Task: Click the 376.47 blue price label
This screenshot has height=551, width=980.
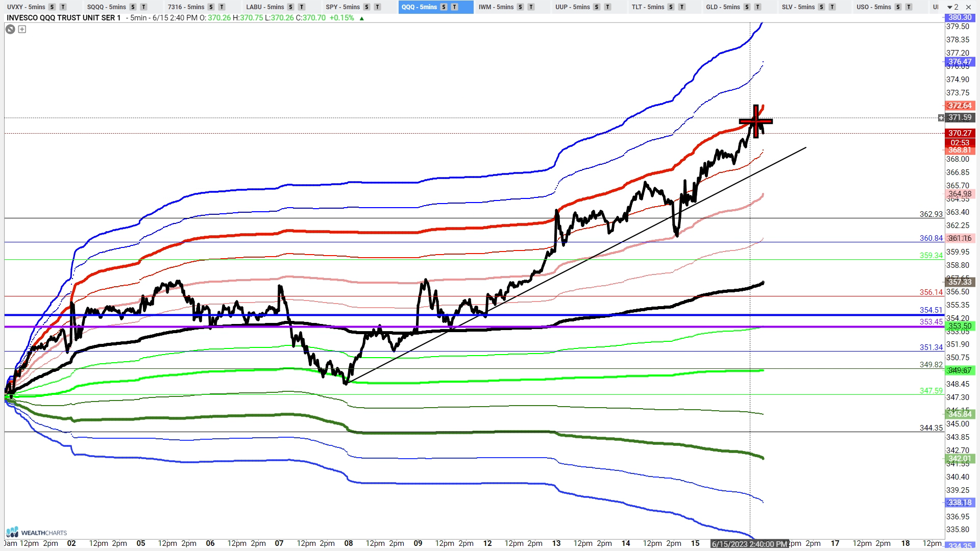Action: tap(960, 62)
